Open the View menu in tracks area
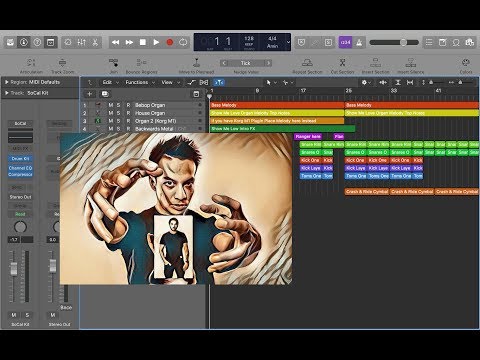Viewport: 480px width, 360px height. tap(170, 82)
